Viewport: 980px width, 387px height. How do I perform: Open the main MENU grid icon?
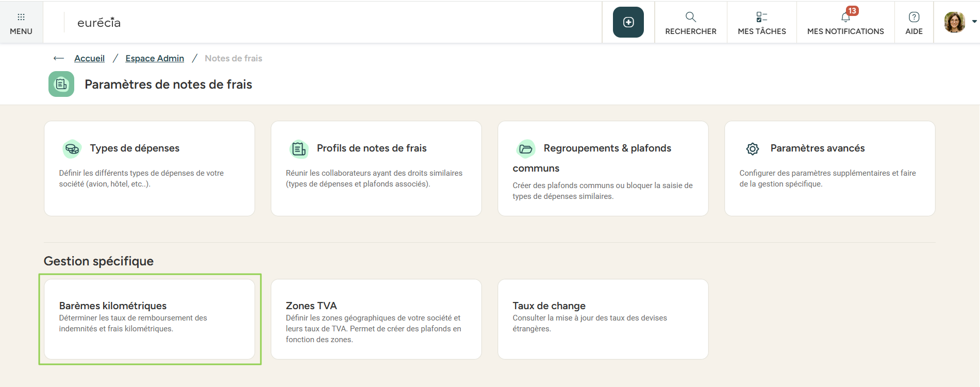[x=21, y=18]
